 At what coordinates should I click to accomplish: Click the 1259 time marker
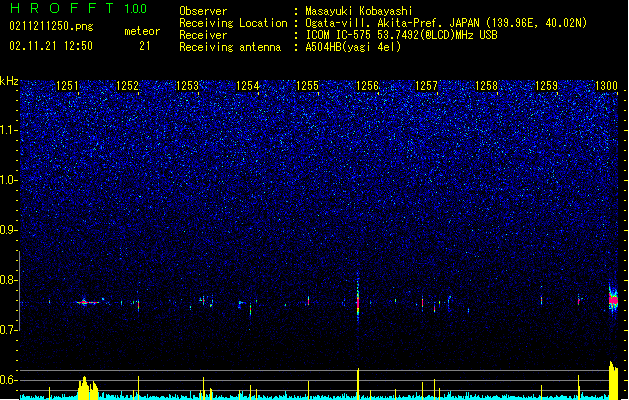coord(546,86)
